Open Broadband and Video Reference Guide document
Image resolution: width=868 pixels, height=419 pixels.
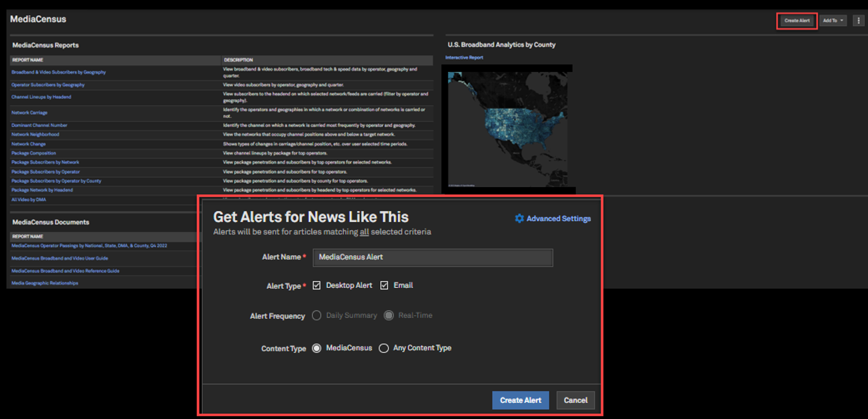(65, 271)
